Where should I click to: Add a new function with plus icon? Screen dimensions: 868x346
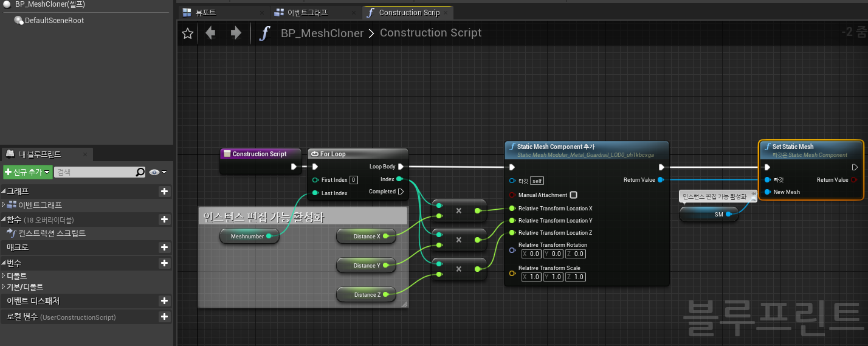pyautogui.click(x=164, y=220)
